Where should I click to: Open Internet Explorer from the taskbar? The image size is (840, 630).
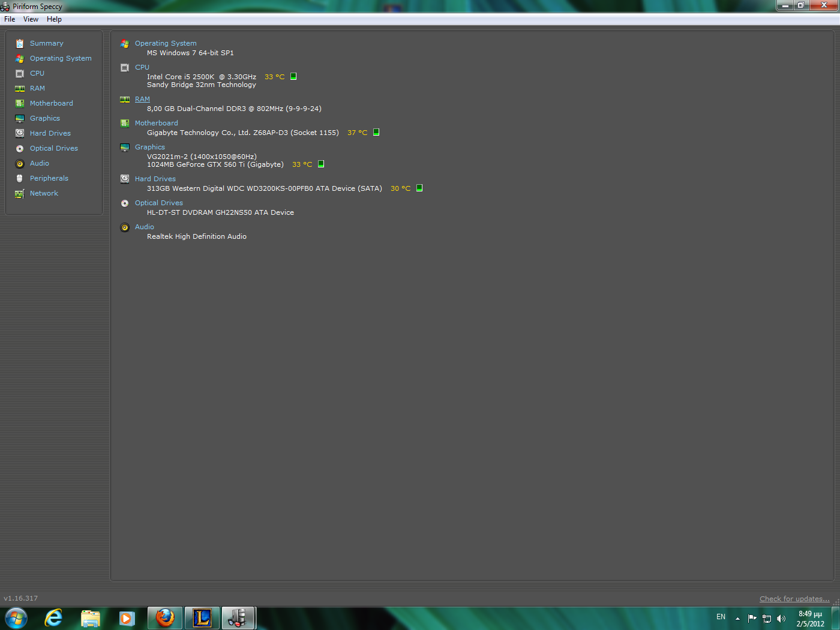coord(54,618)
